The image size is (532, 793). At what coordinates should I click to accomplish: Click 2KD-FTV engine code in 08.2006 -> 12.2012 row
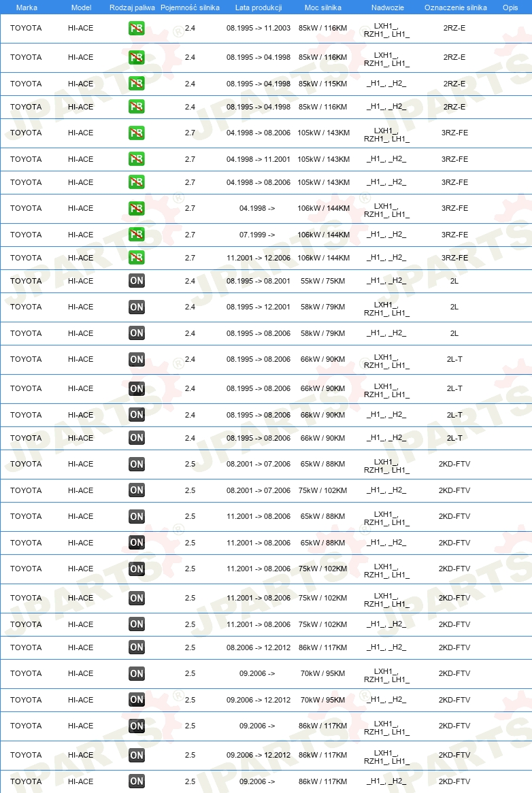pyautogui.click(x=454, y=647)
